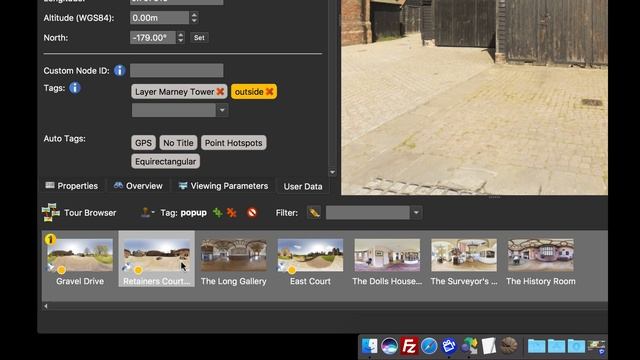Click the yellow marker on Retainers Court thumbnail
640x360 pixels.
coord(138,270)
